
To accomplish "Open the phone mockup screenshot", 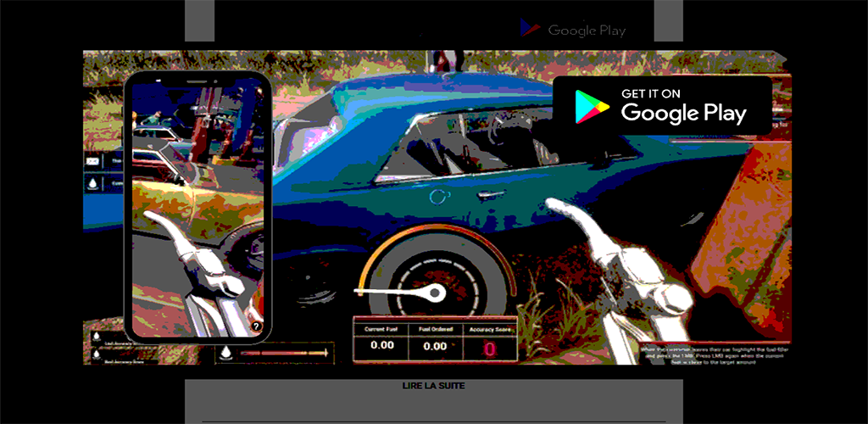I will (x=198, y=207).
